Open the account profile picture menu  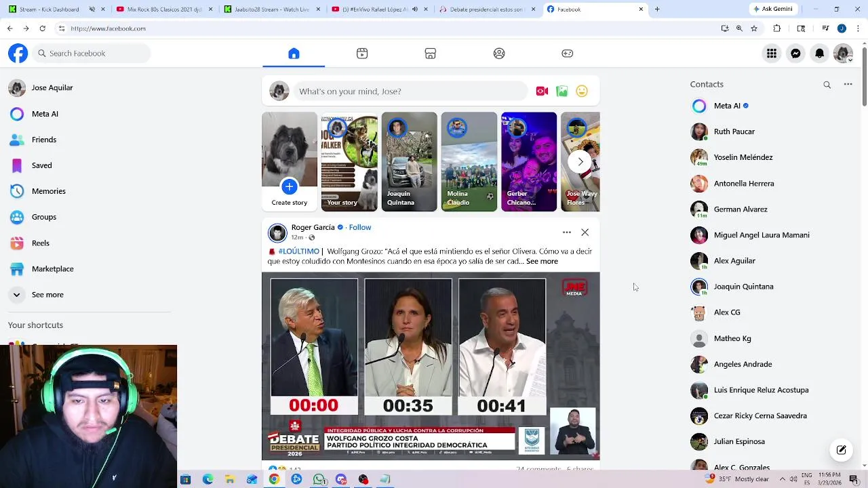[x=843, y=54]
